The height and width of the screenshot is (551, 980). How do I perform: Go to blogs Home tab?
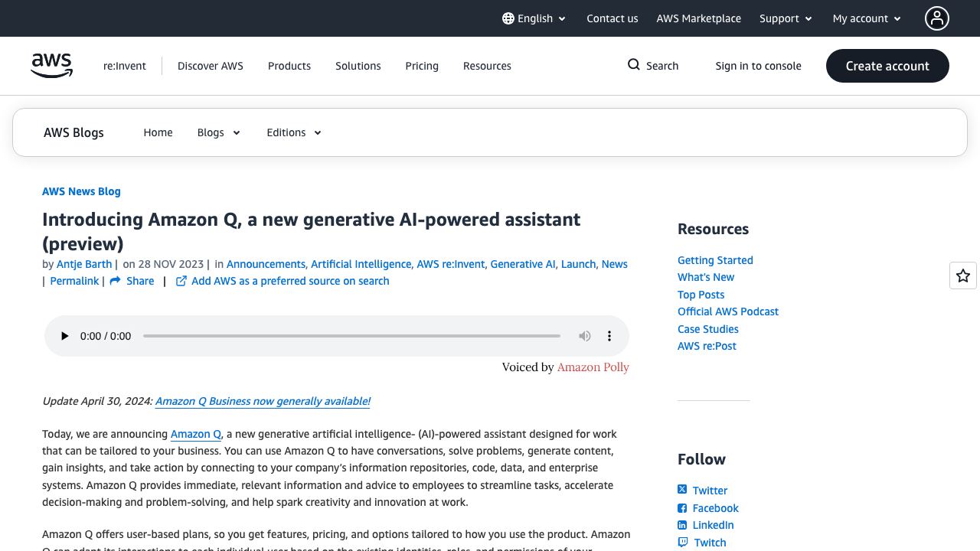coord(158,132)
